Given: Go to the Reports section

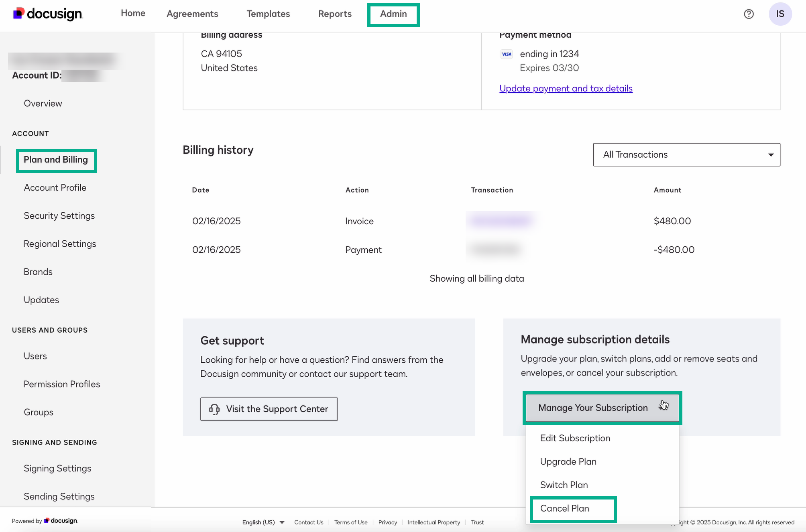Looking at the screenshot, I should click(335, 14).
